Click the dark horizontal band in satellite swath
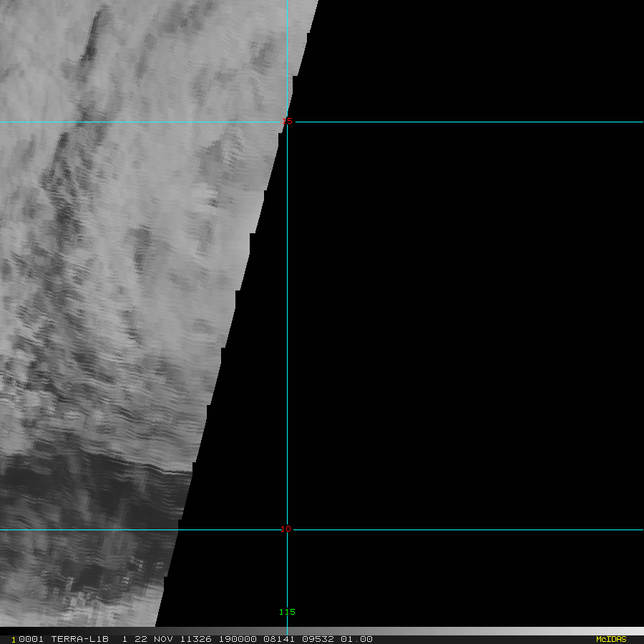Image resolution: width=644 pixels, height=644 pixels. (x=94, y=489)
